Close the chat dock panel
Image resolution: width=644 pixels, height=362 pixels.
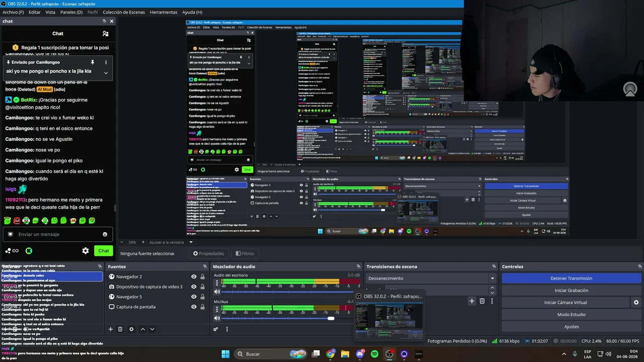coord(112,21)
